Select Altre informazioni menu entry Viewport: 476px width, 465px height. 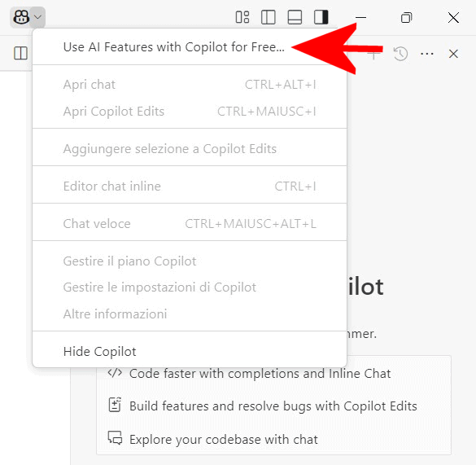(190, 314)
